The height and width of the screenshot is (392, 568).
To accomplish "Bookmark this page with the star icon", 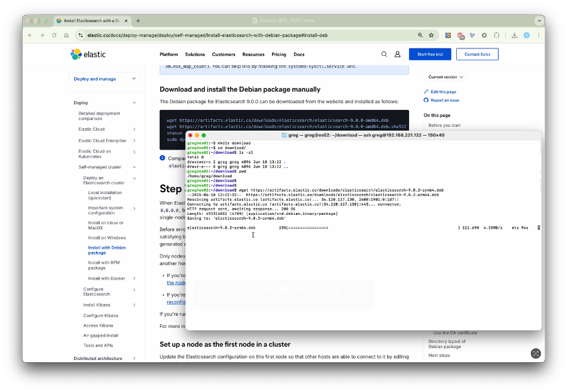I will point(431,35).
